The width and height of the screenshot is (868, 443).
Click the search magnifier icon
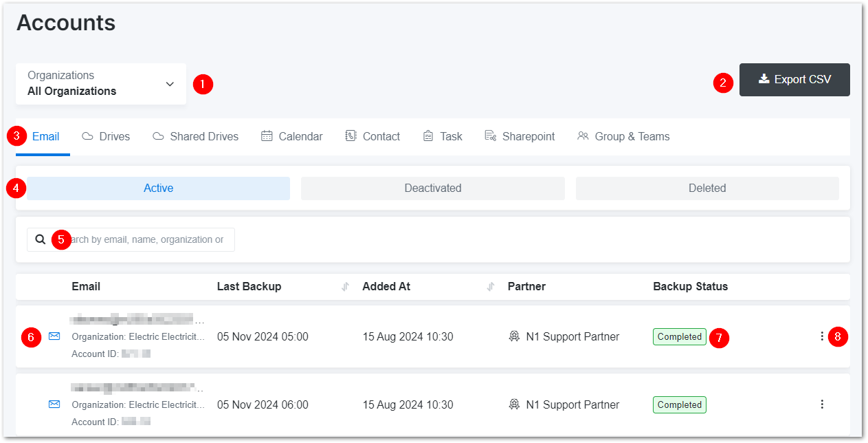tap(41, 239)
